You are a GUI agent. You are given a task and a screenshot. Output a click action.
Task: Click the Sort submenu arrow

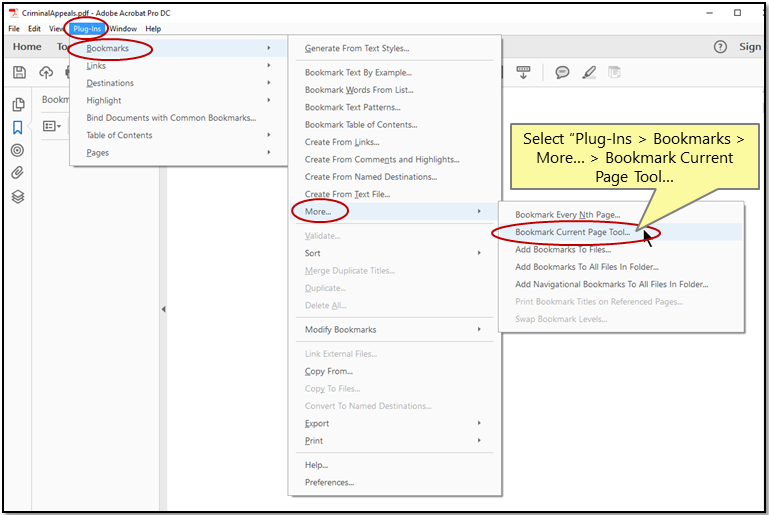[x=479, y=253]
